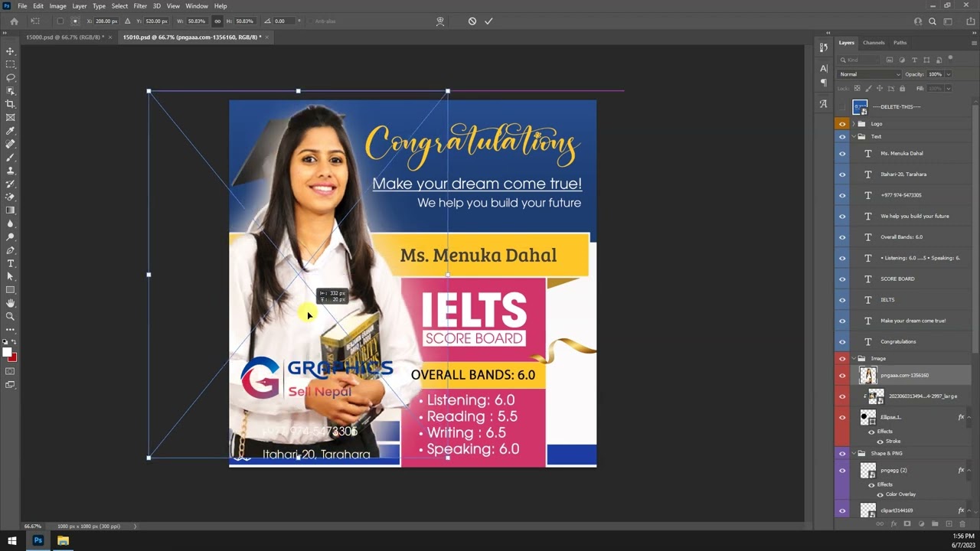Collapse the Image layer group
Viewport: 980px width, 551px height.
tap(854, 358)
